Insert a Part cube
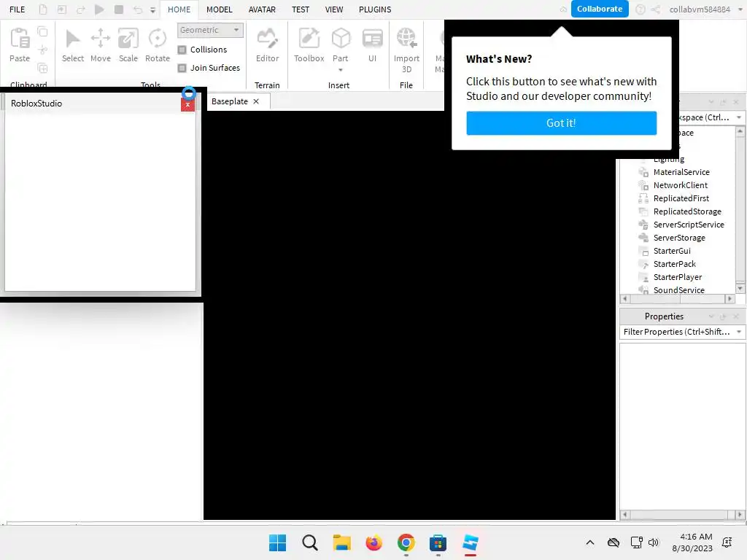Viewport: 747px width, 560px height. click(x=341, y=39)
